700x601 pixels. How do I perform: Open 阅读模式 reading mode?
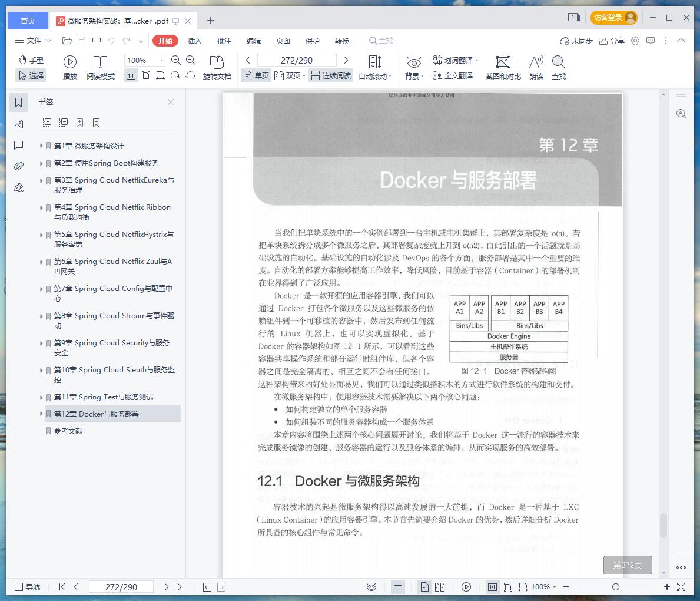(101, 68)
